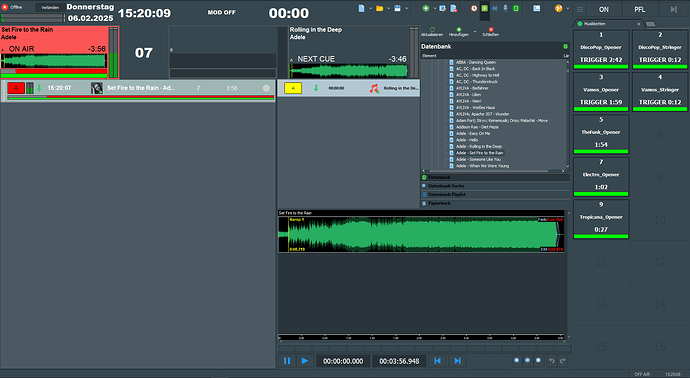Click the blue pause button in editor

(x=287, y=361)
